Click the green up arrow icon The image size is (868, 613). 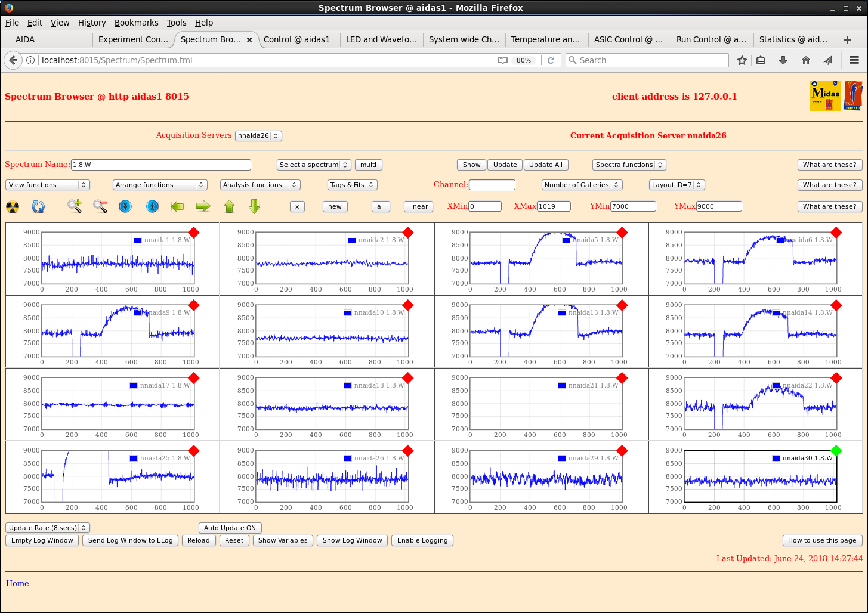click(230, 206)
